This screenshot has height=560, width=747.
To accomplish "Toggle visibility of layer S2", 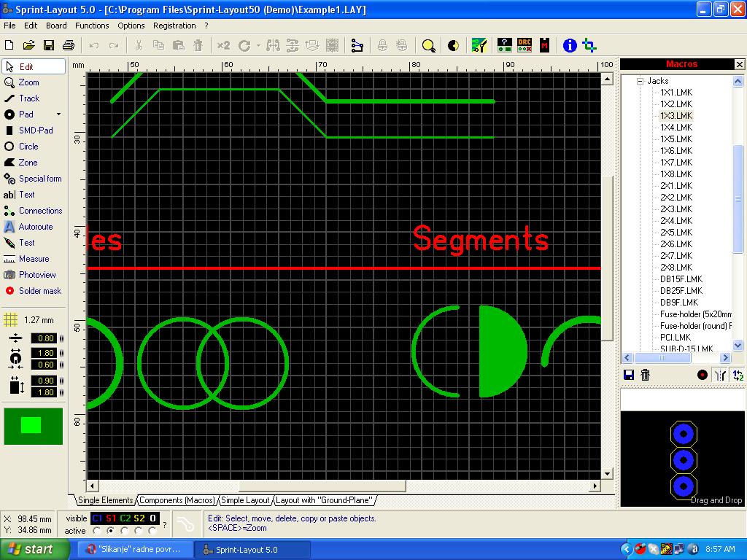I will [x=139, y=518].
